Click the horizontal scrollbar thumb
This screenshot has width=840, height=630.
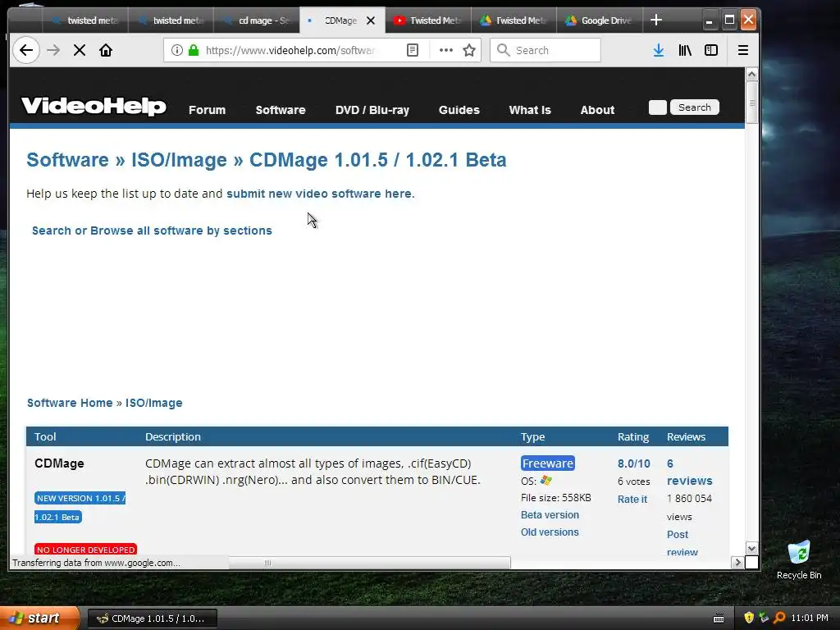click(x=370, y=563)
